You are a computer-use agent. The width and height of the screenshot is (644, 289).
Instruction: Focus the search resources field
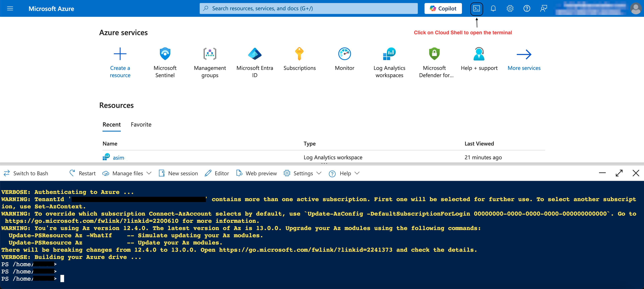tap(309, 9)
